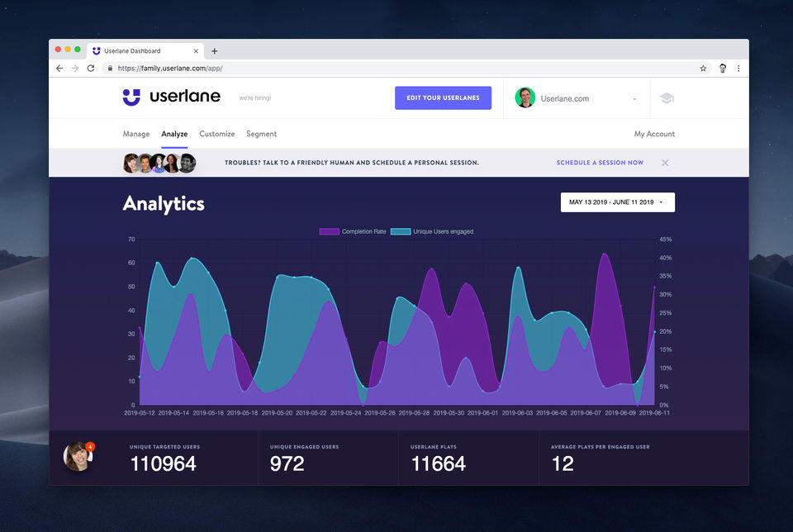
Task: Open the Customize tab
Action: (217, 134)
